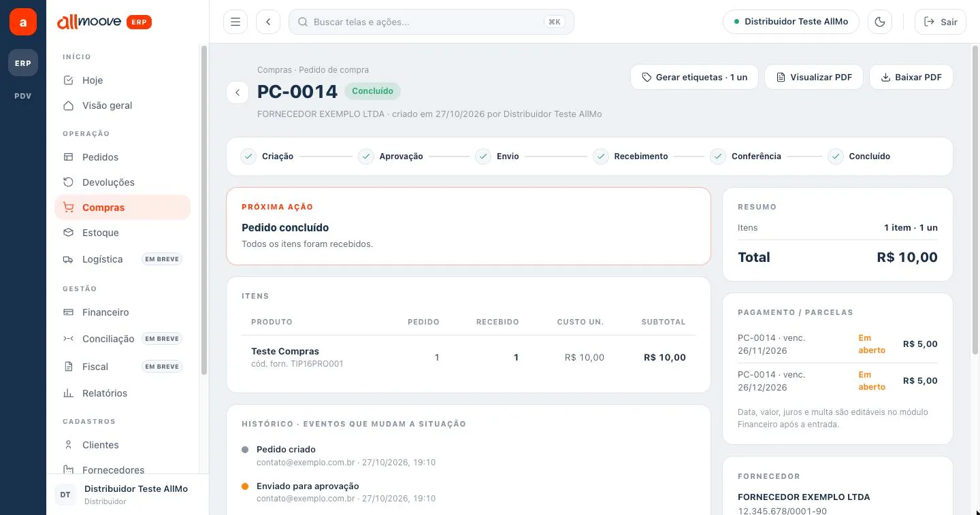Click the Criação step in the progress tracker
The image size is (980, 515).
click(267, 156)
